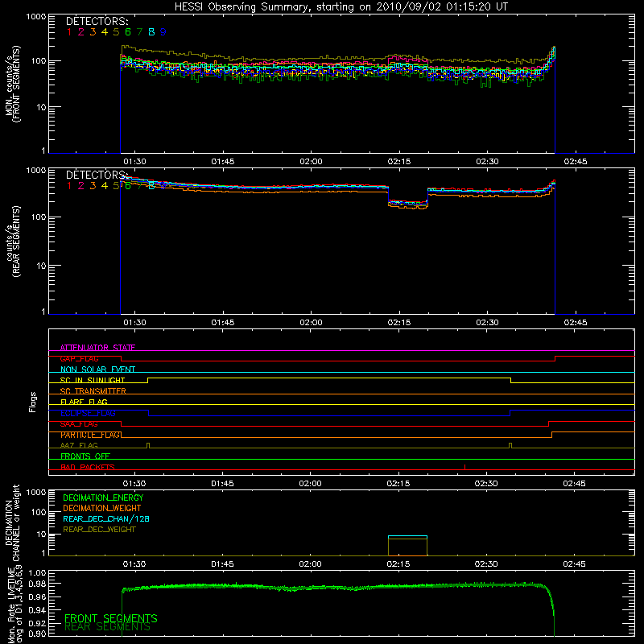Click the REAR_DEC_WEIGHT legend entry
Image resolution: width=644 pixels, height=644 pixels.
(x=99, y=530)
